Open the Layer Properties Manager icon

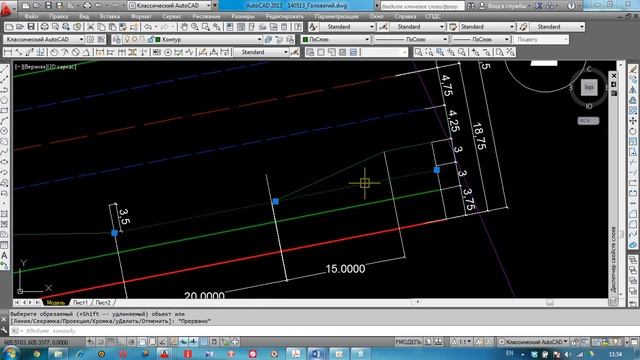point(117,40)
